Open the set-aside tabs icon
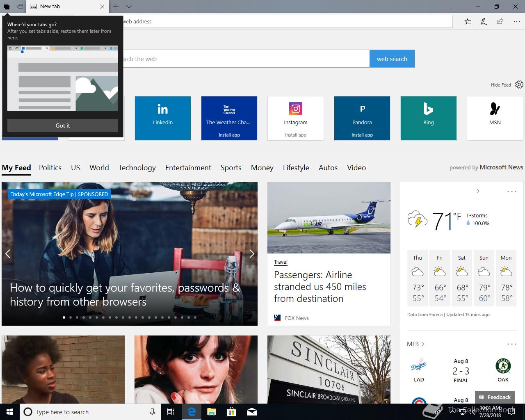 tap(7, 7)
